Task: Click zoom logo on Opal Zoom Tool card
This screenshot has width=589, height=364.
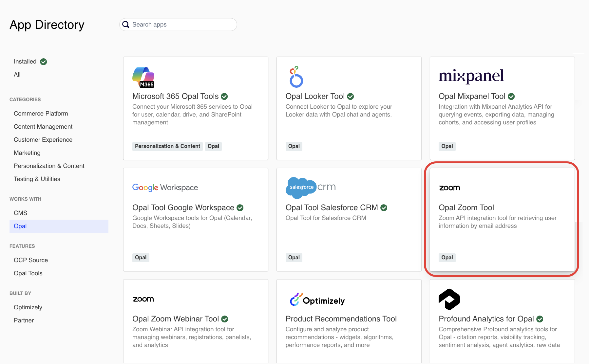Action: (x=449, y=188)
